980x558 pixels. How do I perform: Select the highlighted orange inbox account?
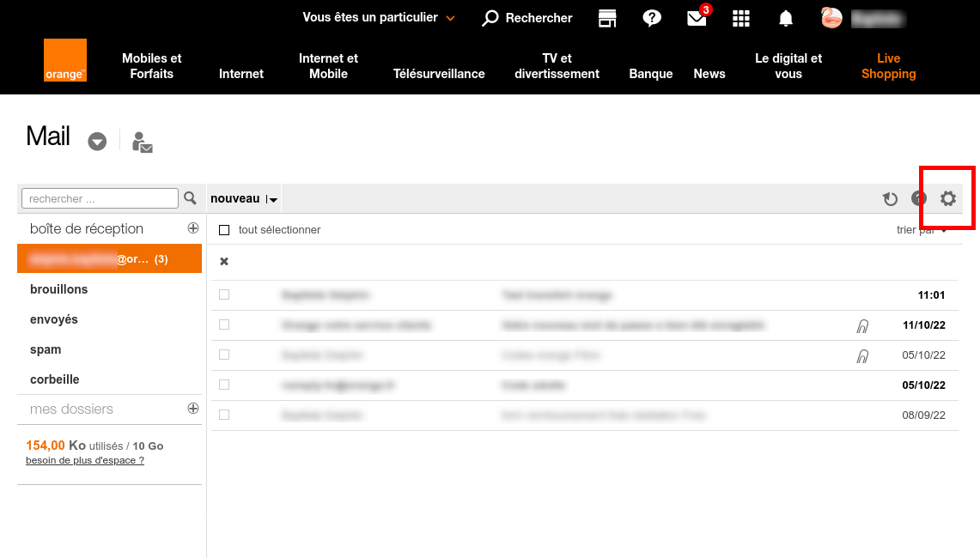[109, 258]
